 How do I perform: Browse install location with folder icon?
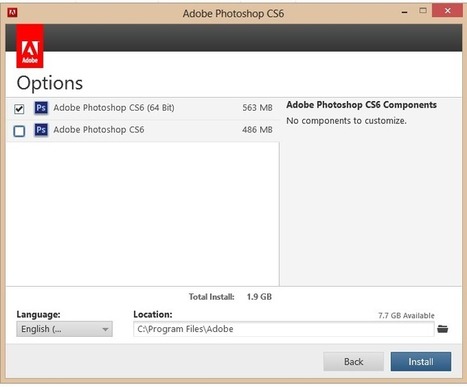coord(443,329)
